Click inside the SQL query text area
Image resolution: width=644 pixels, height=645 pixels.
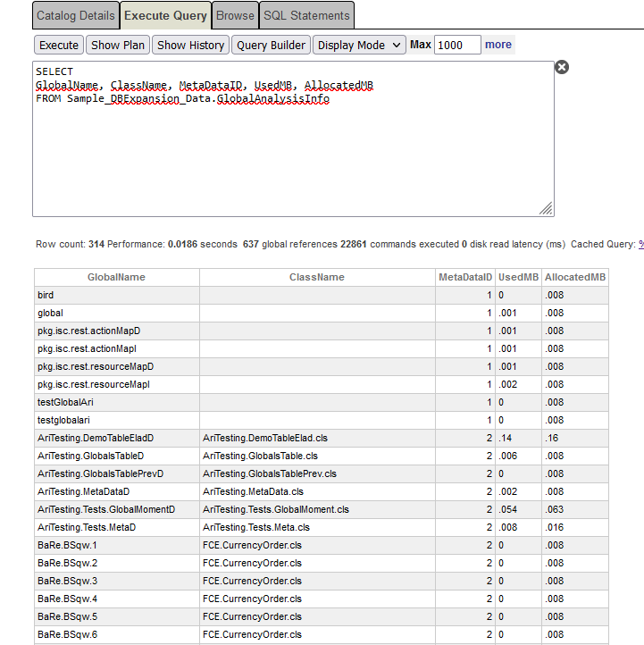(293, 139)
